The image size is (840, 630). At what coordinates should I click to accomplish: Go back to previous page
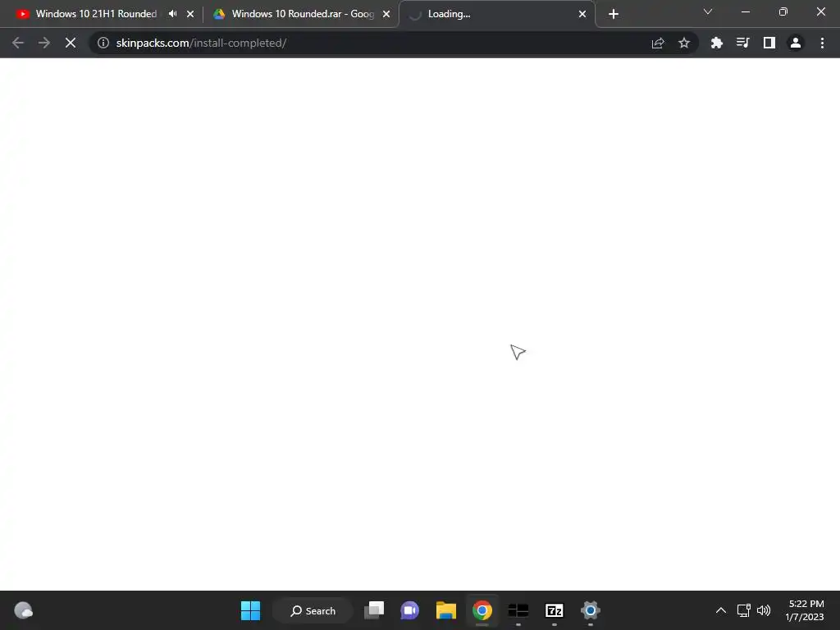18,43
